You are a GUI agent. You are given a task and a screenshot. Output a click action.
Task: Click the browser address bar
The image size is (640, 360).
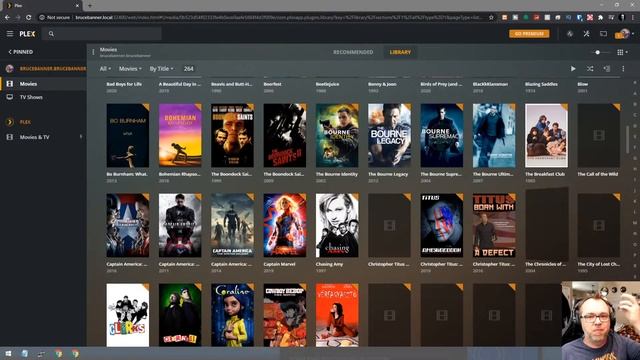[x=265, y=18]
